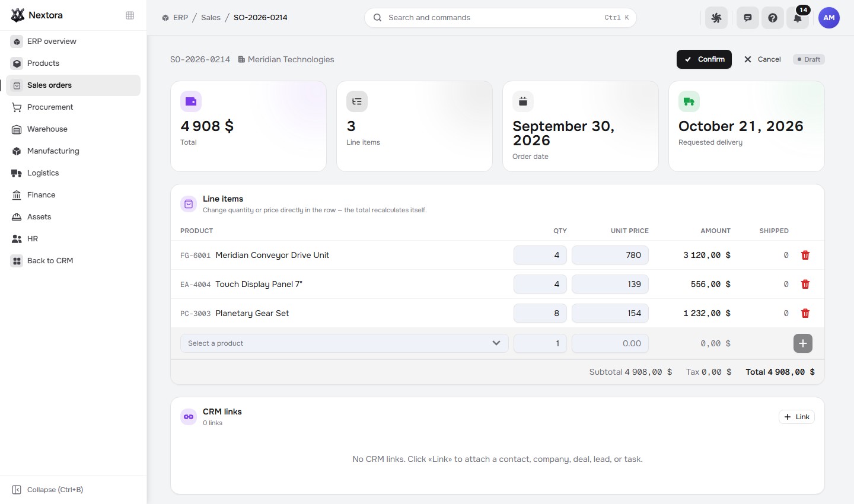Viewport: 854px width, 504px height.
Task: Click the Sales breadcrumb link
Action: coord(211,18)
